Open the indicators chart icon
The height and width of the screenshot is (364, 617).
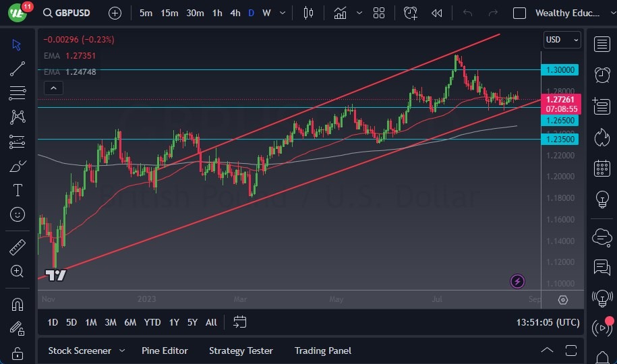pyautogui.click(x=340, y=13)
